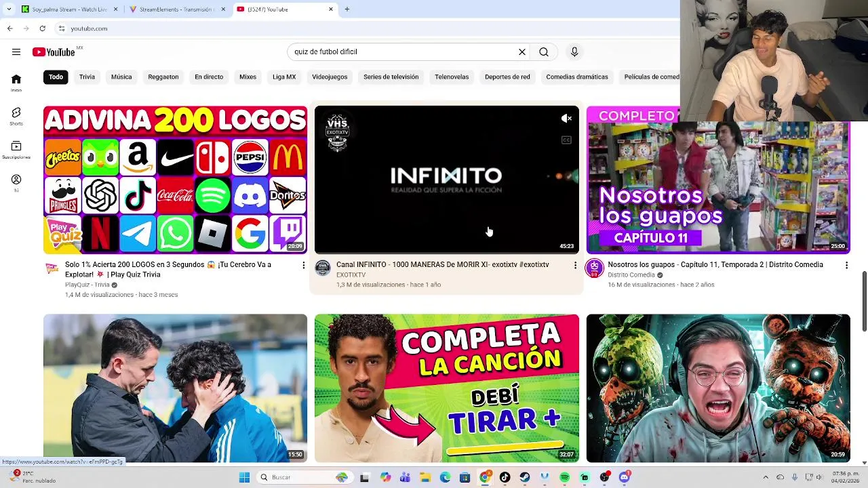View site information icon in address bar
This screenshot has height=488, width=868.
(x=62, y=28)
